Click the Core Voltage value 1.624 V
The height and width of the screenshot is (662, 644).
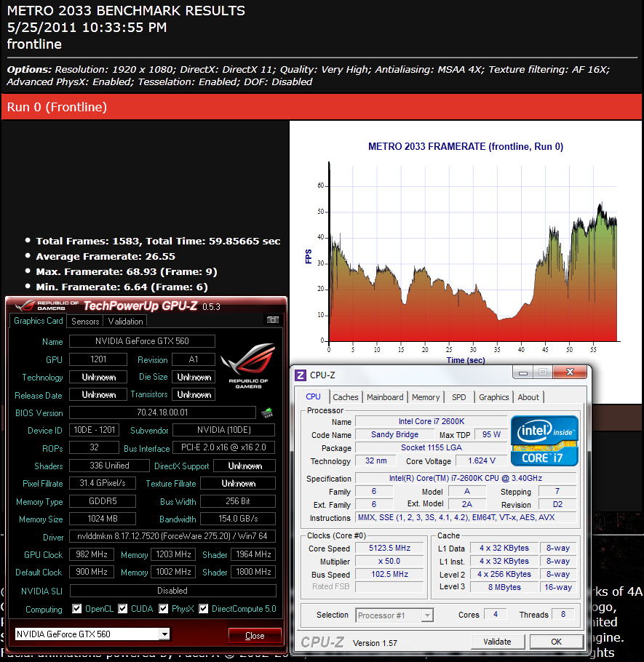[482, 460]
